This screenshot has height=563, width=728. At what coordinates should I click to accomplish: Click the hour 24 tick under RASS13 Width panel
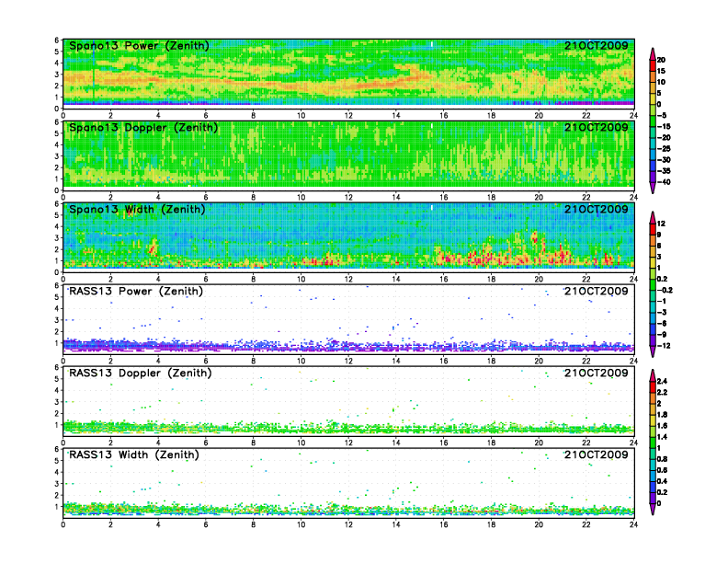pos(633,524)
